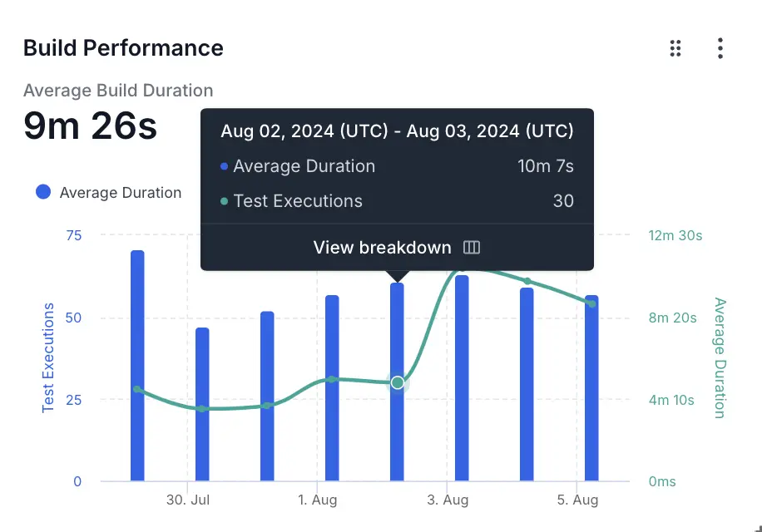This screenshot has height=532, width=762.
Task: Click the Build Performance title
Action: coord(123,48)
